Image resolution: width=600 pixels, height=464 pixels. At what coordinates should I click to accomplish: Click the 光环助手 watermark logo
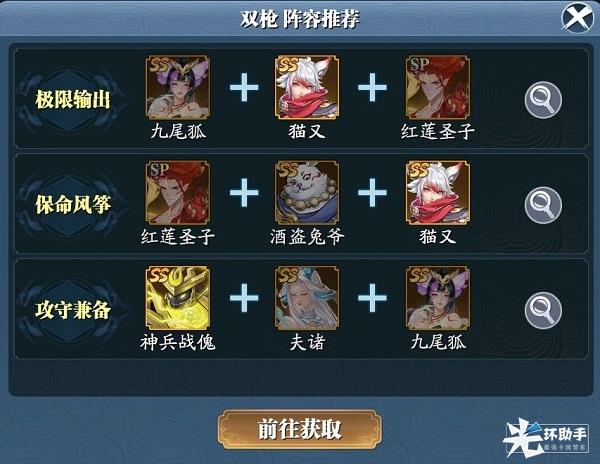click(x=546, y=438)
